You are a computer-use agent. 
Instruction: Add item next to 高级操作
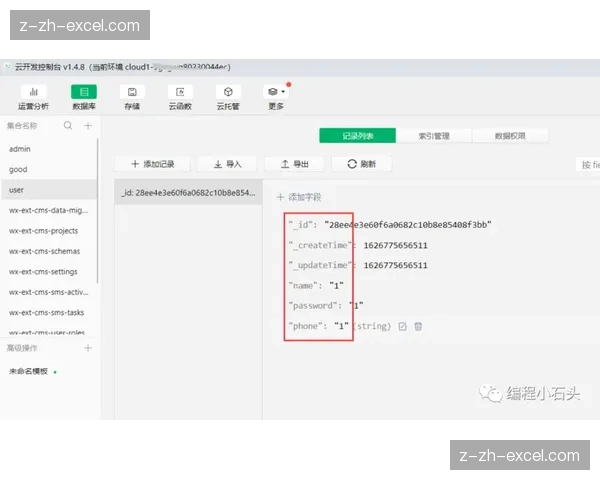[88, 348]
